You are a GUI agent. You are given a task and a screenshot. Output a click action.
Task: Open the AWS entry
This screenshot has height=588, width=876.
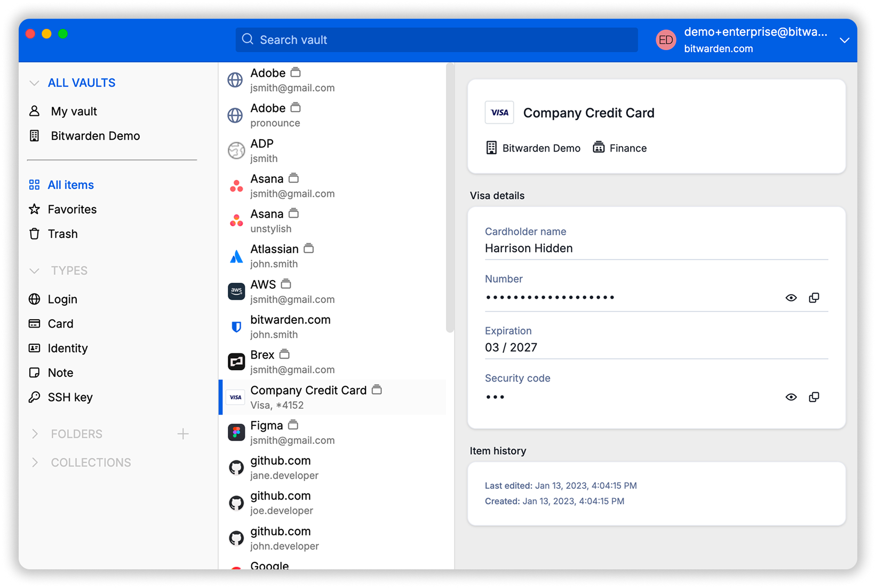click(x=333, y=291)
